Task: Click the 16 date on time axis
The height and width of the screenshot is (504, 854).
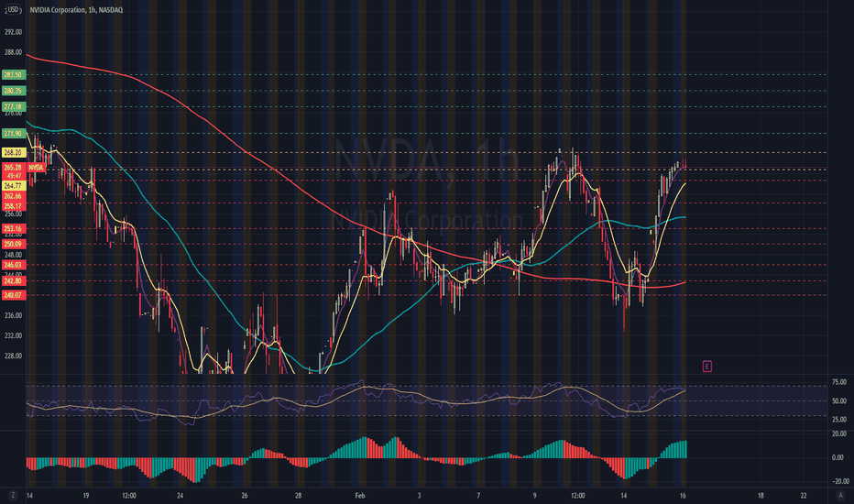Action: tap(683, 496)
